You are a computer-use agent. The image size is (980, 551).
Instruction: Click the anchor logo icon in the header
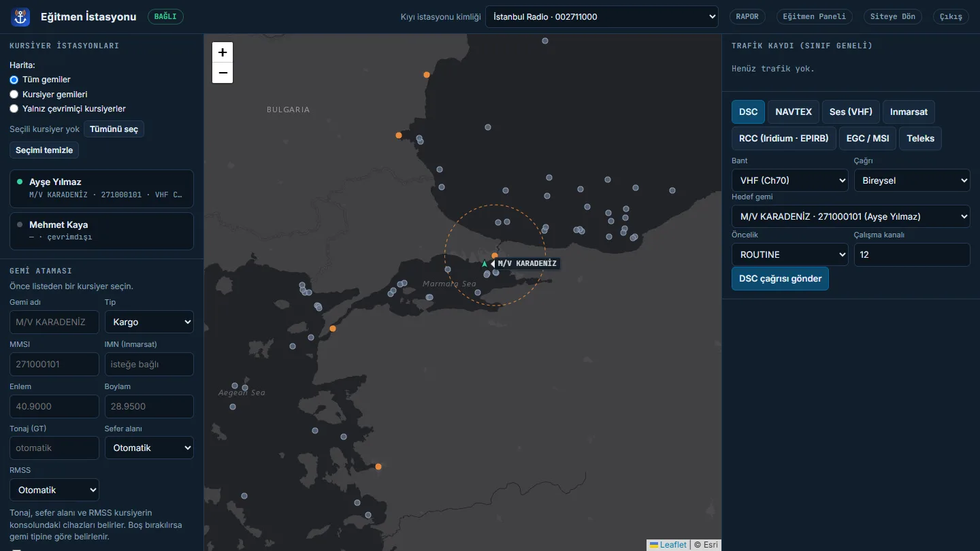[x=20, y=17]
